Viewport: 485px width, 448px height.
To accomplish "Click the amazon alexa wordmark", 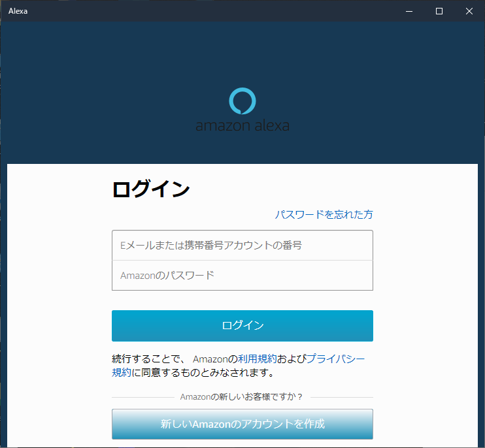I will pyautogui.click(x=242, y=125).
